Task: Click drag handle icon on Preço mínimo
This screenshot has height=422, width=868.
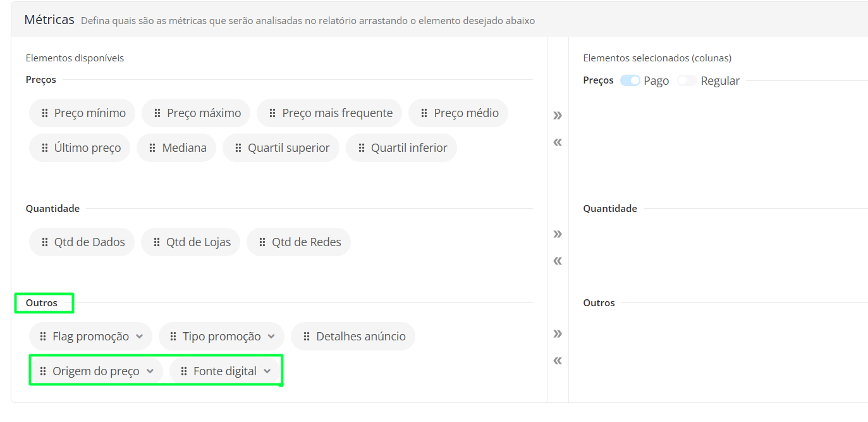Action: (x=45, y=113)
